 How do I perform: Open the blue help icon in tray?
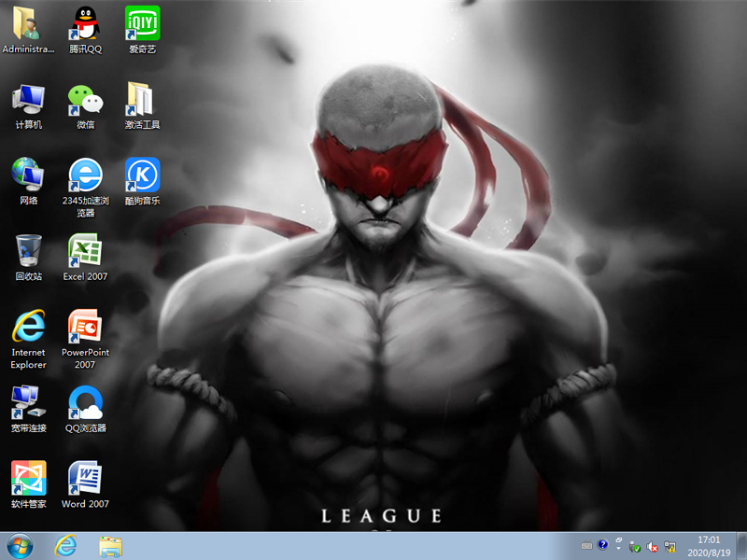point(602,545)
